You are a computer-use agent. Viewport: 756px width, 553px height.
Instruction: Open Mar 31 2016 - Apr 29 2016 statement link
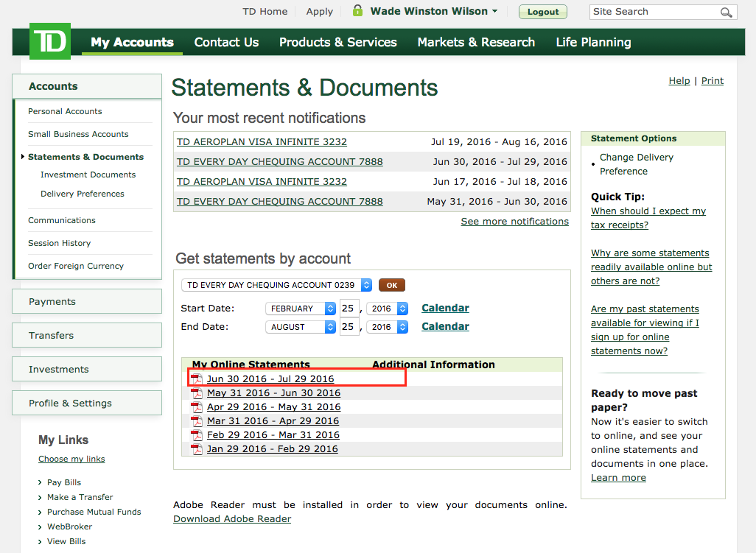(x=273, y=421)
